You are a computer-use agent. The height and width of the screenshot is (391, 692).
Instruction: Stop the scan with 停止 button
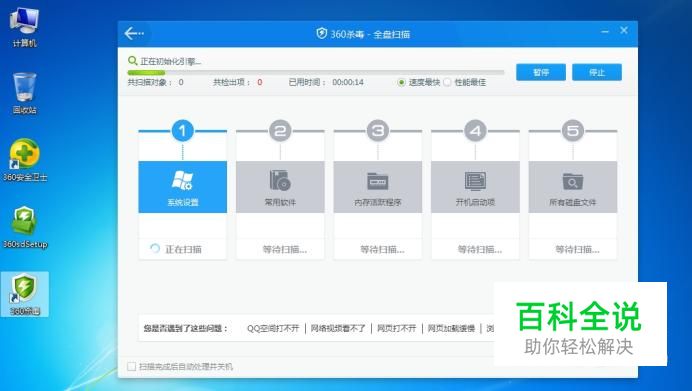pyautogui.click(x=597, y=72)
